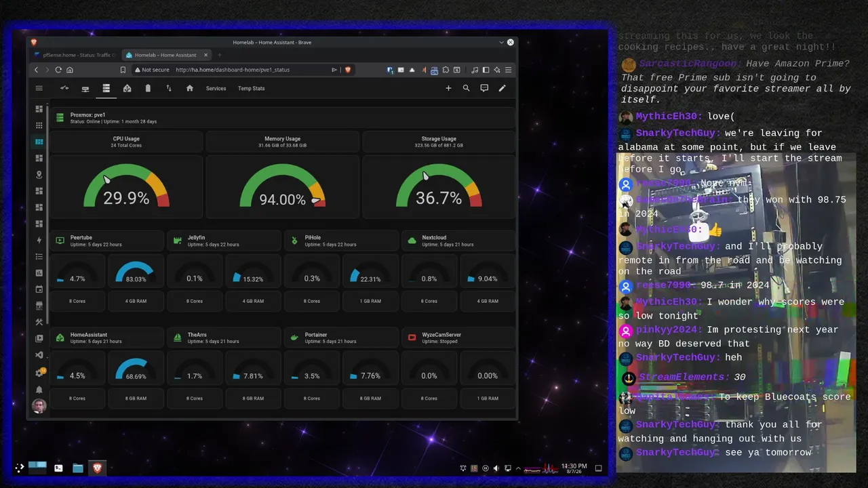The width and height of the screenshot is (868, 488).
Task: Click Peertube's 83.03% memory gauge
Action: click(x=136, y=272)
